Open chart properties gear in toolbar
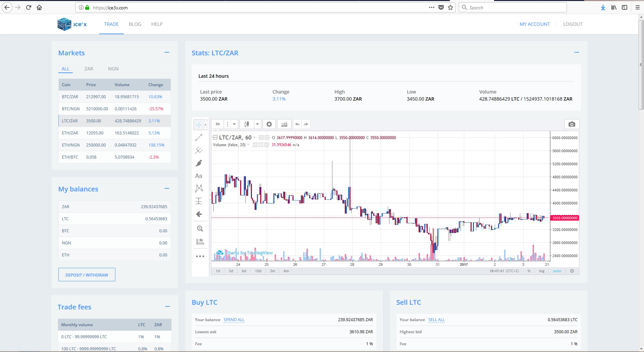The width and height of the screenshot is (644, 352). pos(269,124)
